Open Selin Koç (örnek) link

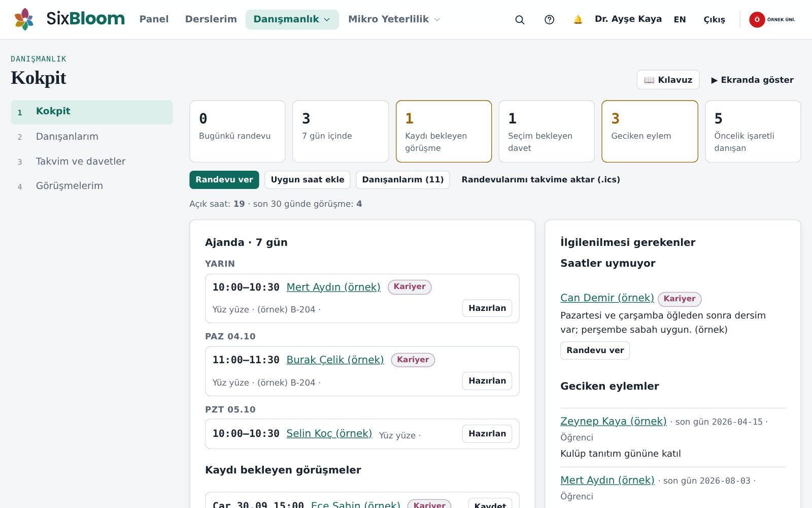(x=329, y=433)
